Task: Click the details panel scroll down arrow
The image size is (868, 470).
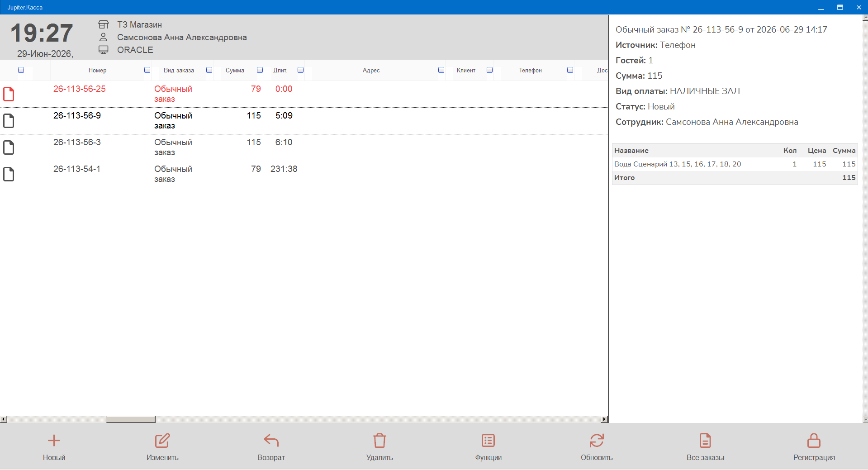Action: pyautogui.click(x=865, y=420)
